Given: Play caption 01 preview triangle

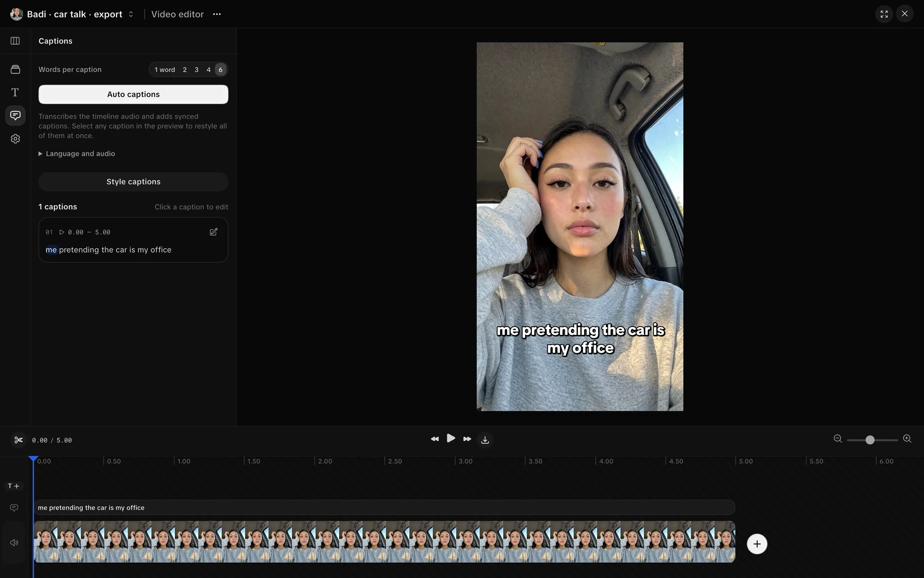Looking at the screenshot, I should click(62, 232).
